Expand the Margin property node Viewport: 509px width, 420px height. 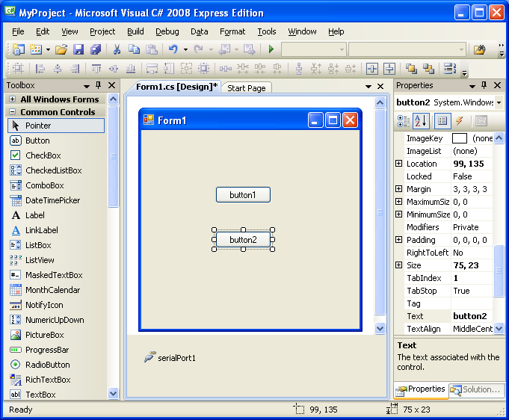pyautogui.click(x=398, y=189)
